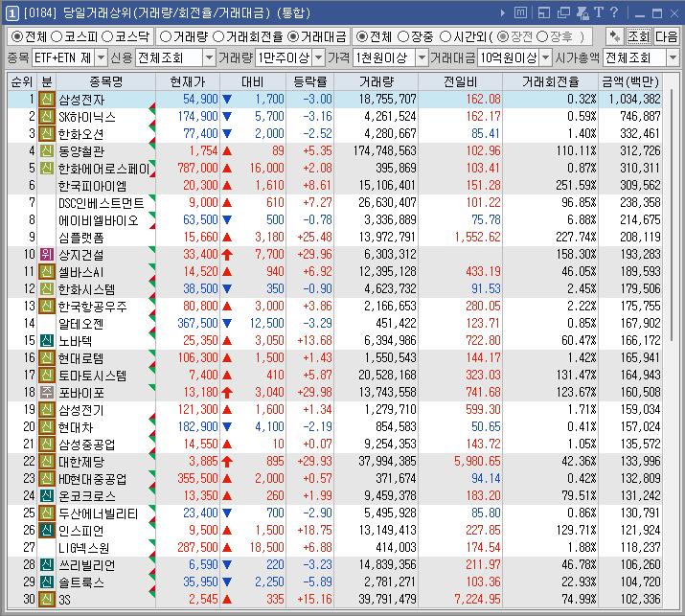Sort by the 금액(백만) column header
The height and width of the screenshot is (616, 685).
pyautogui.click(x=630, y=81)
